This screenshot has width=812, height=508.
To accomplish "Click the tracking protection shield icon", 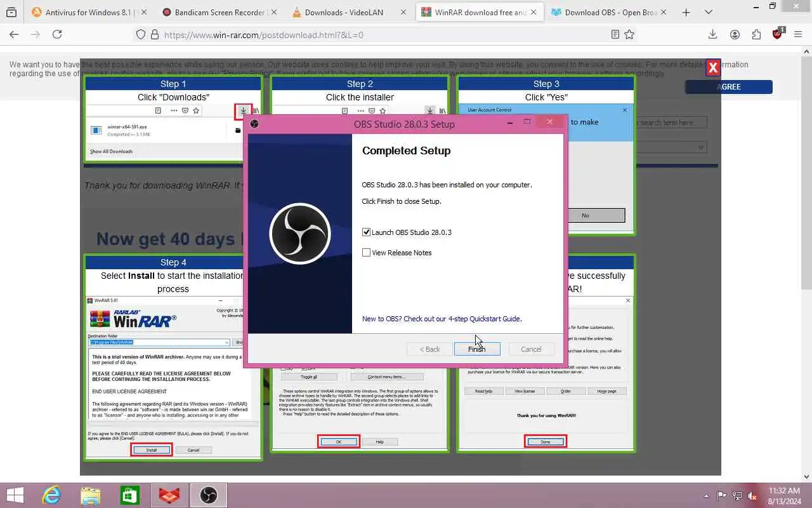I will (141, 35).
